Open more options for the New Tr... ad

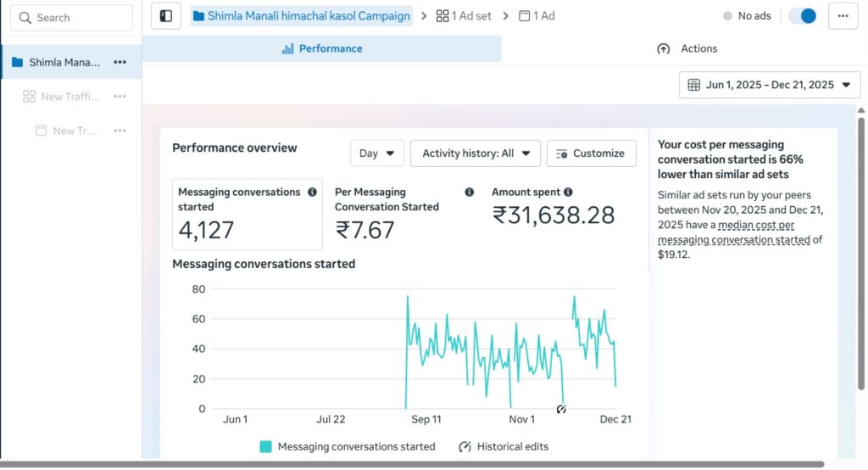point(120,131)
